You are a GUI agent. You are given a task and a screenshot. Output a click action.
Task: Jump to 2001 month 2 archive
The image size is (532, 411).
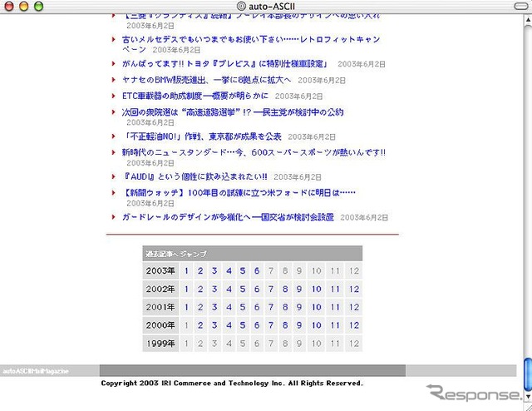[200, 307]
